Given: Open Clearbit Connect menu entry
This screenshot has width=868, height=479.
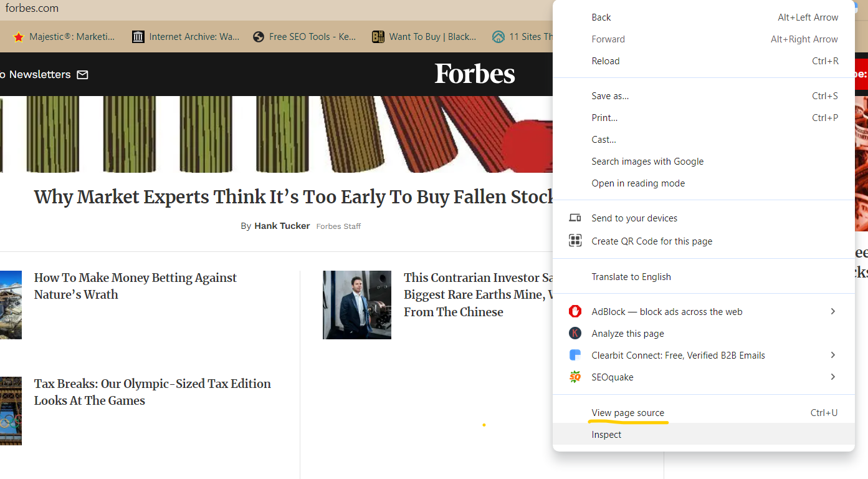Looking at the screenshot, I should [703, 356].
